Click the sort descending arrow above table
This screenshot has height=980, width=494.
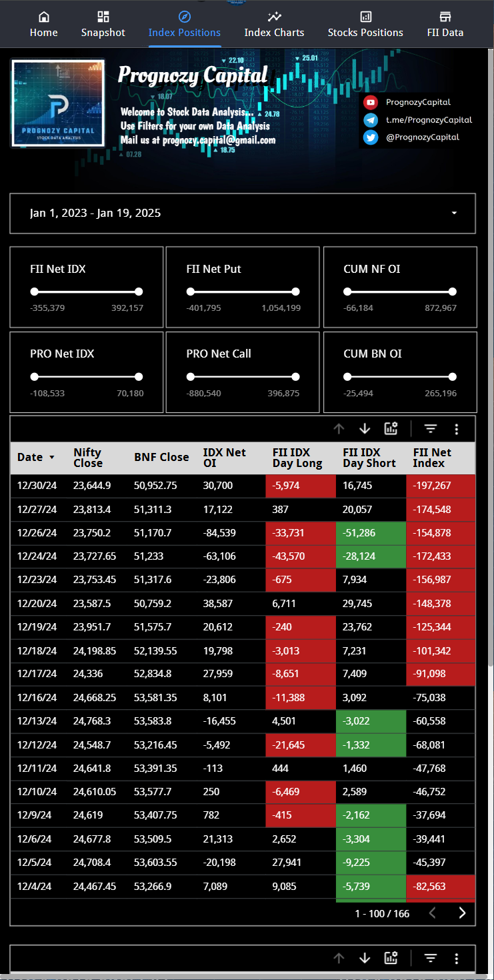[x=365, y=429]
